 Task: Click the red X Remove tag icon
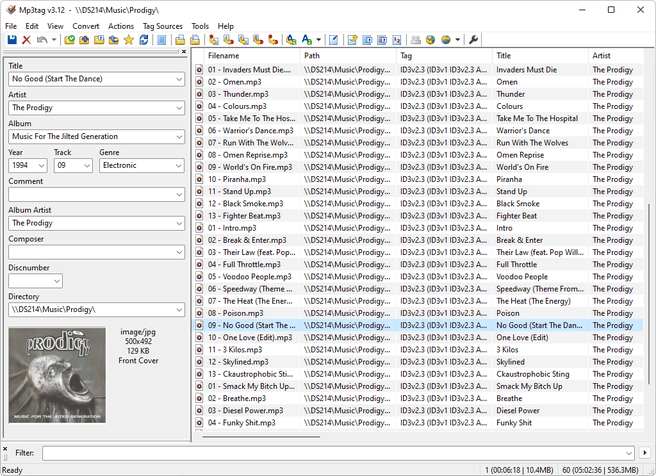pyautogui.click(x=26, y=40)
